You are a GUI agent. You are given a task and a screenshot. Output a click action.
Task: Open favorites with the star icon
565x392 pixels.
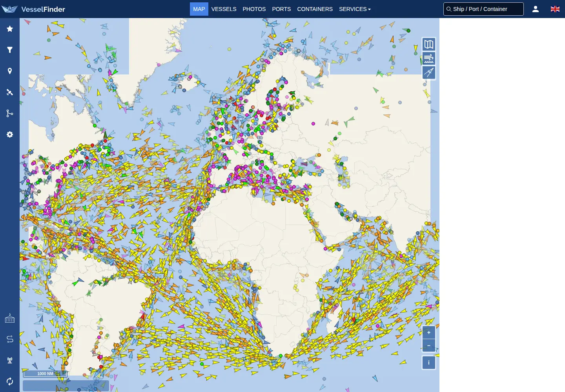[x=10, y=29]
